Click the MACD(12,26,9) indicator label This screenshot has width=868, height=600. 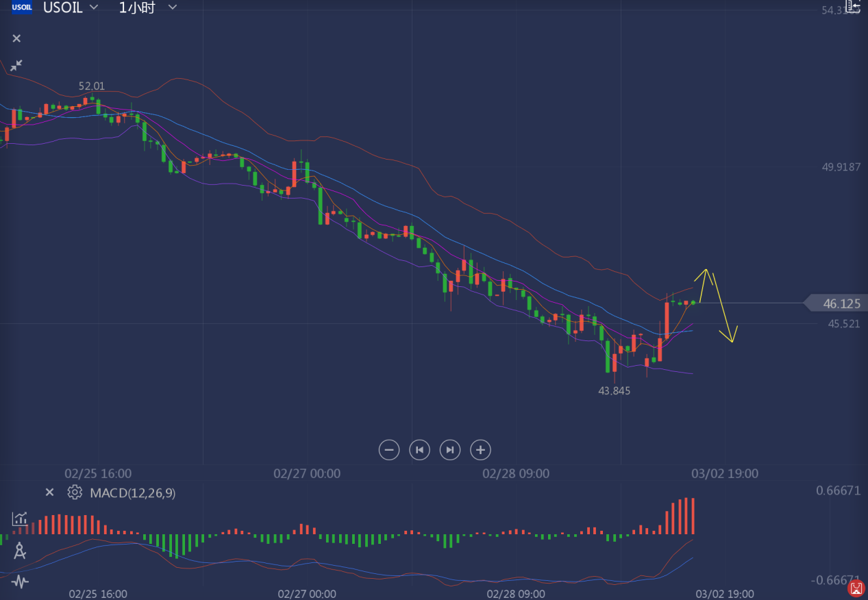133,492
